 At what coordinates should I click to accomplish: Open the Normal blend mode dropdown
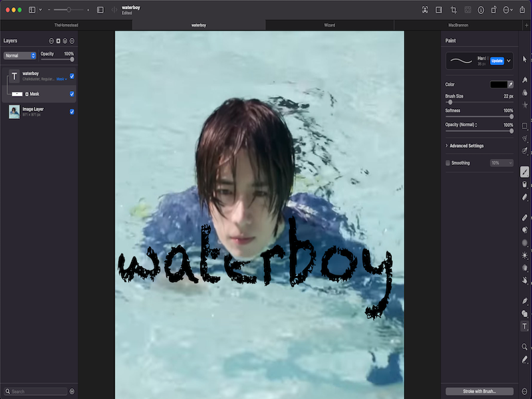pyautogui.click(x=20, y=56)
